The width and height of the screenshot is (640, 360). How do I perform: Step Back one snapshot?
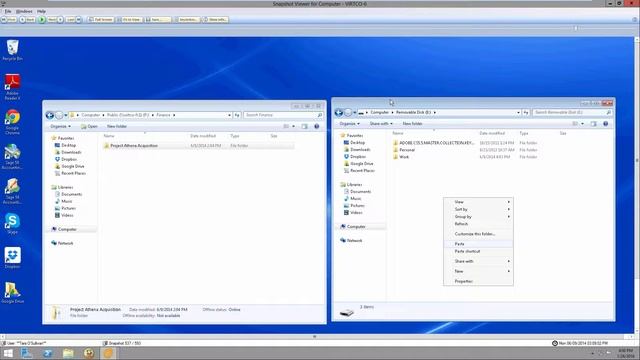(x=28, y=20)
